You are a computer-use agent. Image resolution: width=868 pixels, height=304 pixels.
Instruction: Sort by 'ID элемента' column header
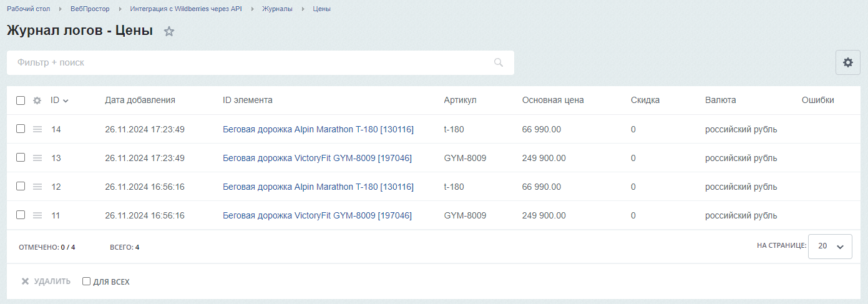tap(248, 100)
